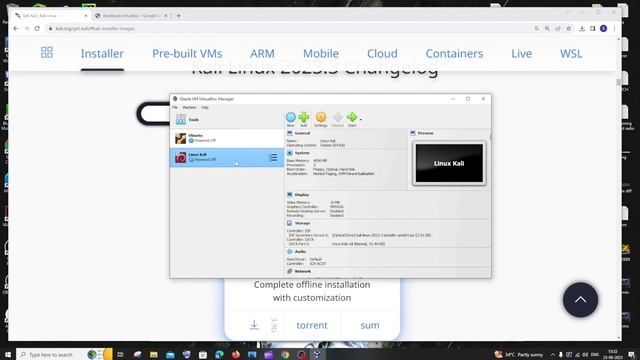
Task: Open the Chrome three-dot menu
Action: (614, 29)
